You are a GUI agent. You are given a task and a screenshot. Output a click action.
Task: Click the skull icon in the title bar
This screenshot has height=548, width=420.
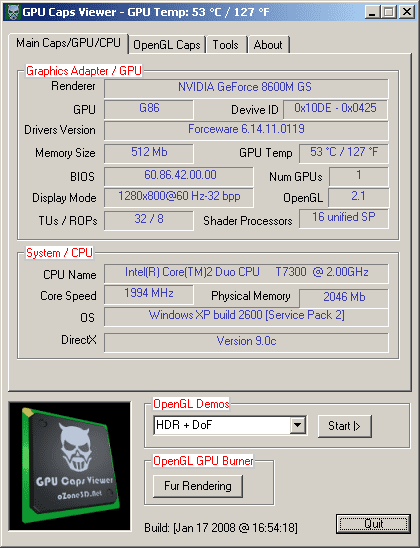tap(13, 12)
